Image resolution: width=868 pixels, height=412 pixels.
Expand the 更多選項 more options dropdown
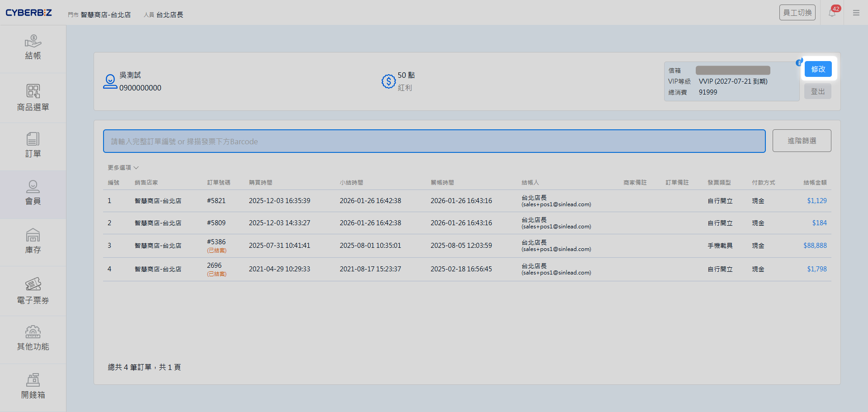click(x=123, y=168)
